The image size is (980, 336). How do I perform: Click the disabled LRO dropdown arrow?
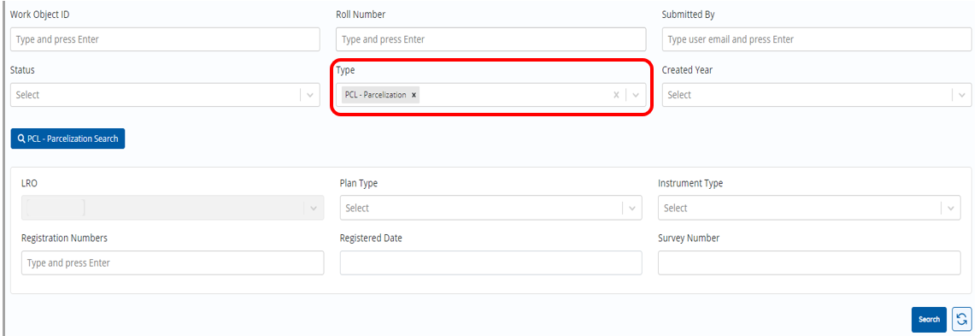pyautogui.click(x=314, y=208)
